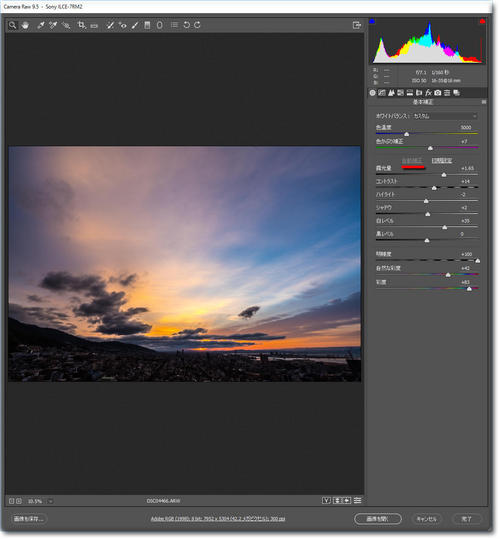Rotate image counterclockwise
The height and width of the screenshot is (539, 500).
tap(186, 25)
